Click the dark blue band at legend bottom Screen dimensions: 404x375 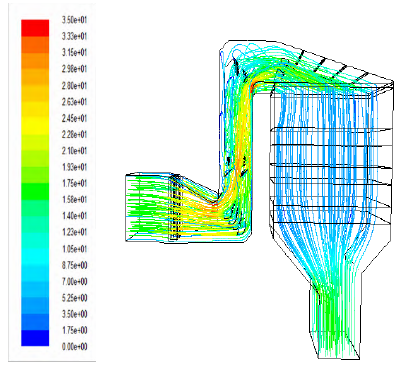coord(35,338)
